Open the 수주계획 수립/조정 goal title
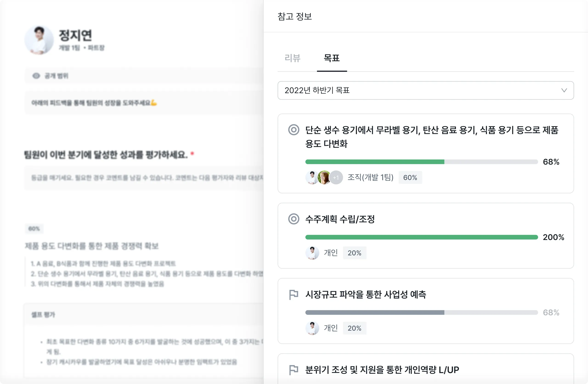Viewport: 588px width, 384px height. 340,219
